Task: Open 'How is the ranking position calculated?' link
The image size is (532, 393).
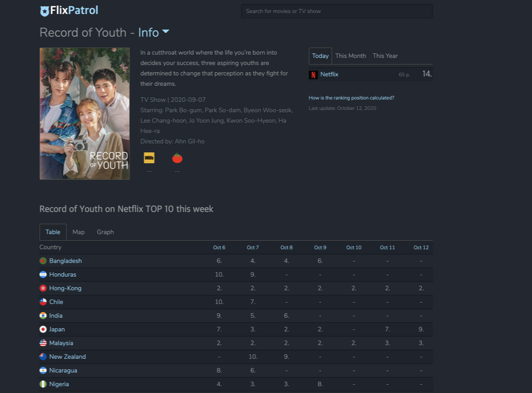Action: pos(351,98)
